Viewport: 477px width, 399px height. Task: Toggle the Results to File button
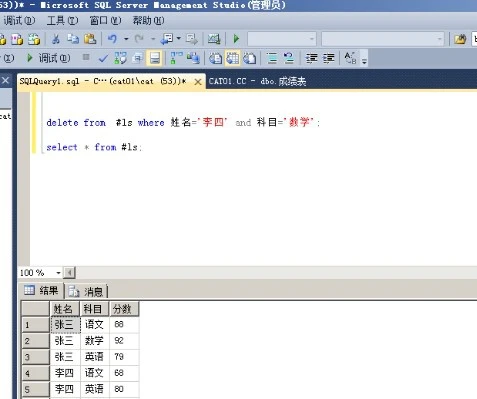[250, 59]
